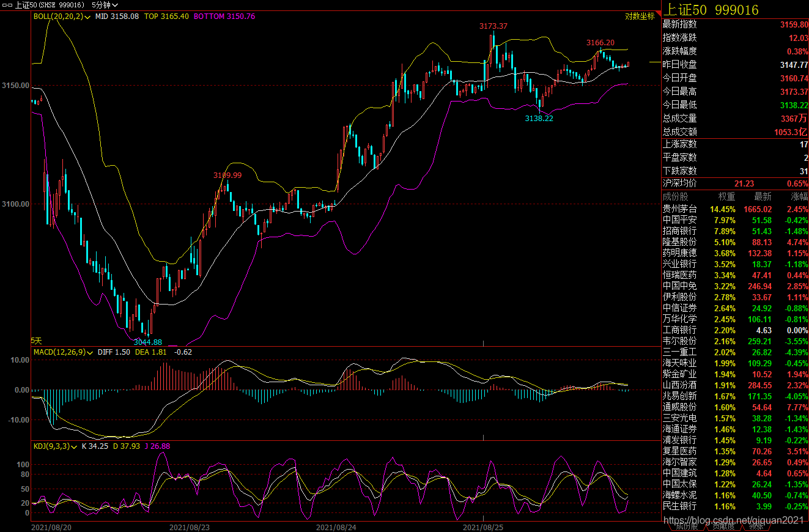This screenshot has width=809, height=532.
Task: Click the 3044.88 low price marker
Action: pos(148,342)
